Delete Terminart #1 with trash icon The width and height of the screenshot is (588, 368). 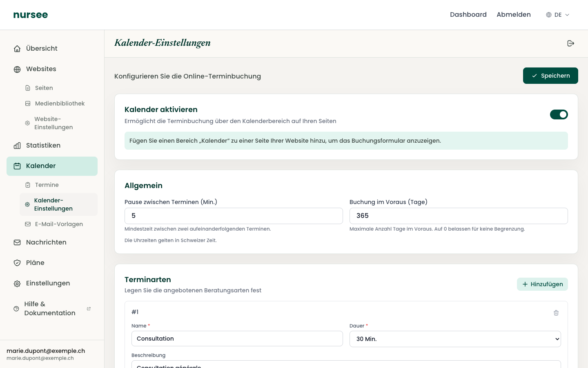point(556,313)
